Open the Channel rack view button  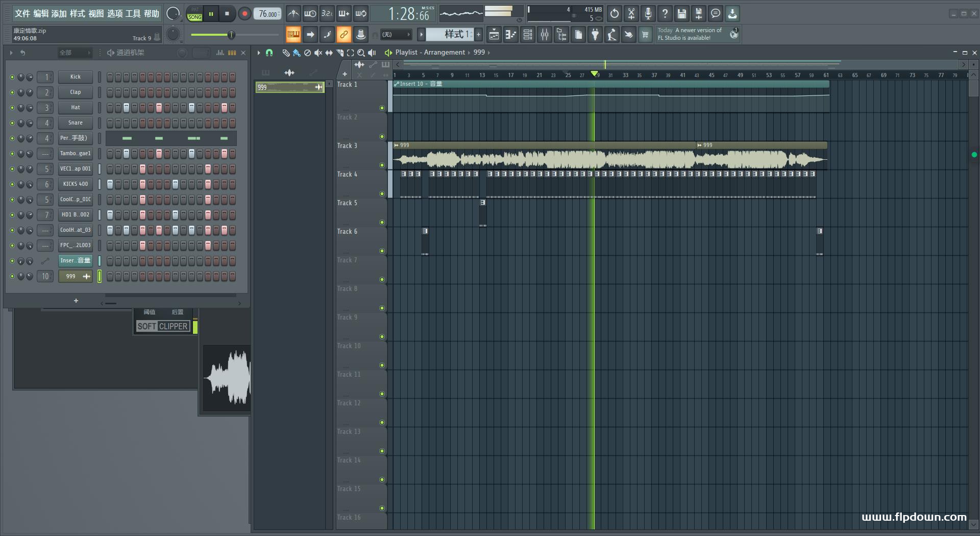[528, 35]
